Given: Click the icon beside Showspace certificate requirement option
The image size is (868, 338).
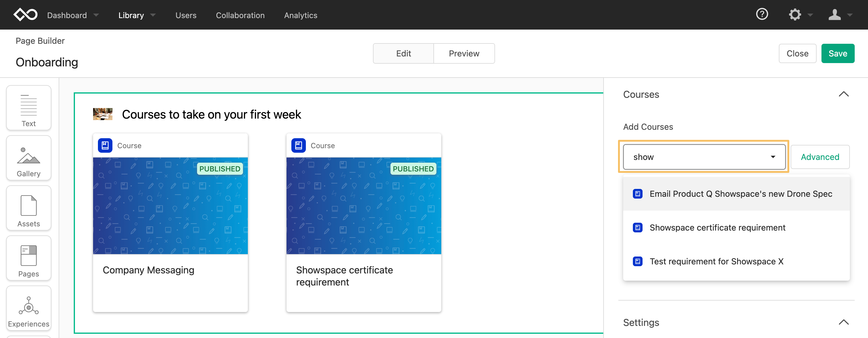Looking at the screenshot, I should click(637, 228).
